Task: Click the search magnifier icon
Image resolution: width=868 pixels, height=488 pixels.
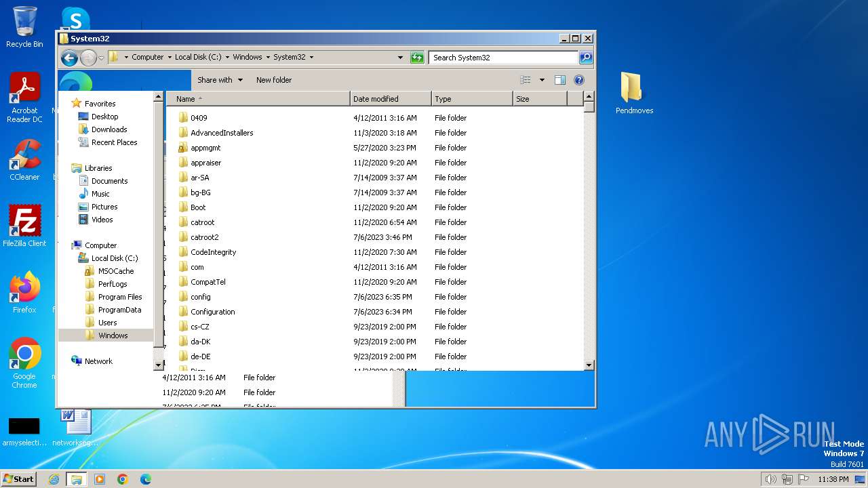Action: 586,58
